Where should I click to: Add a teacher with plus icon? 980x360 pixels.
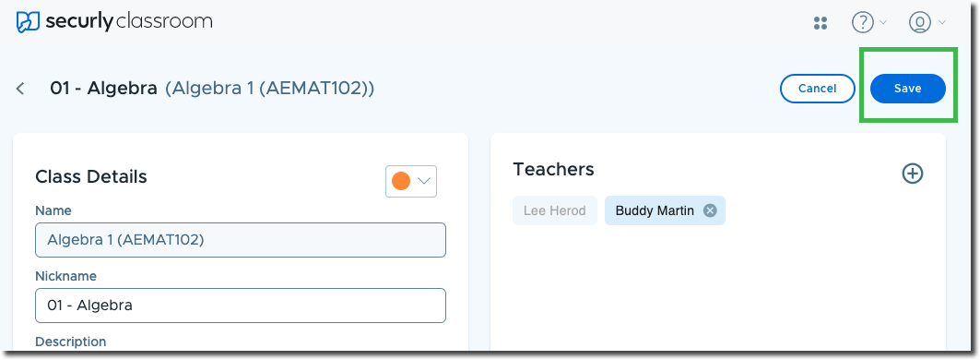click(913, 174)
